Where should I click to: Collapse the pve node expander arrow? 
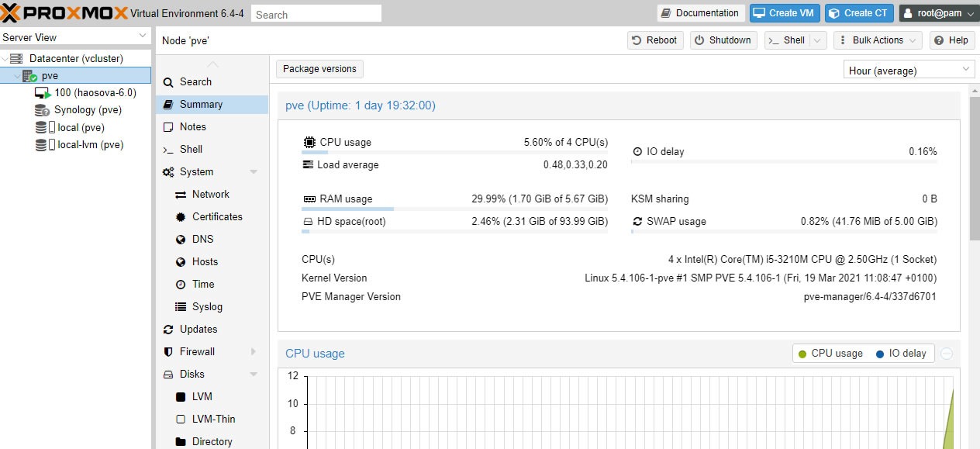(x=16, y=76)
